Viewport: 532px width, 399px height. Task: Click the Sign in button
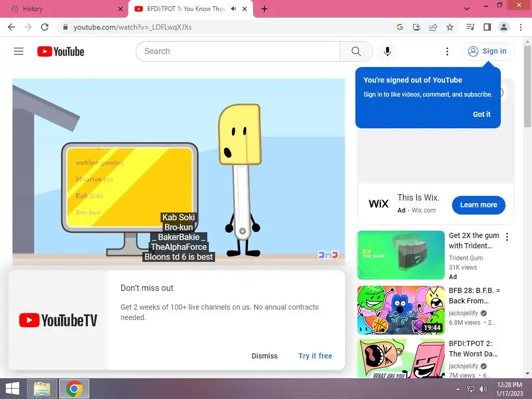[488, 51]
